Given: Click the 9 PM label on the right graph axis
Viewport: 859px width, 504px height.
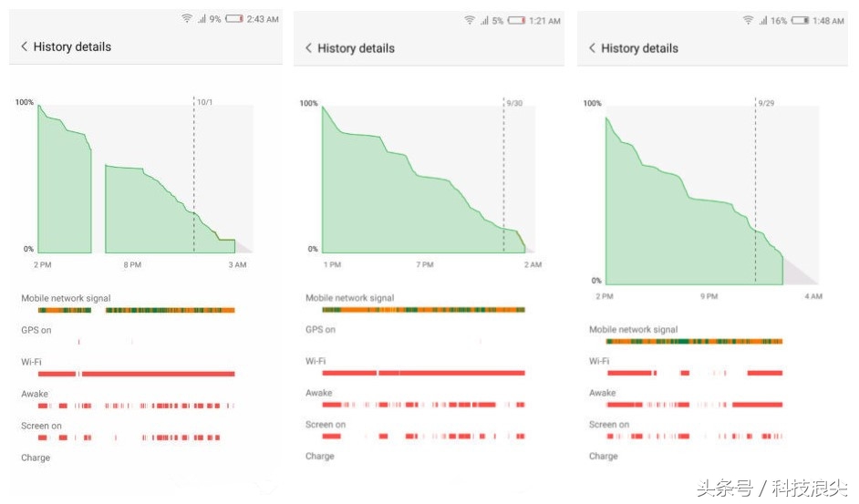Looking at the screenshot, I should point(709,296).
